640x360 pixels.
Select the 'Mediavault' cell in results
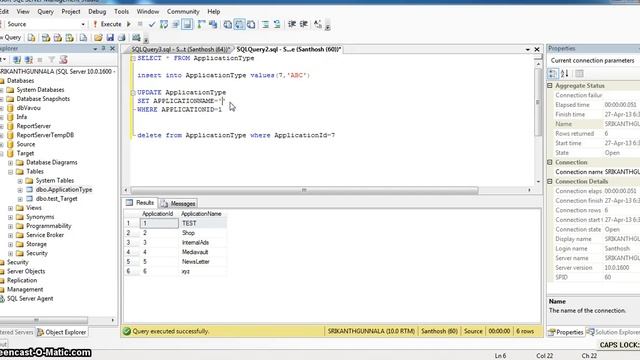click(203, 252)
